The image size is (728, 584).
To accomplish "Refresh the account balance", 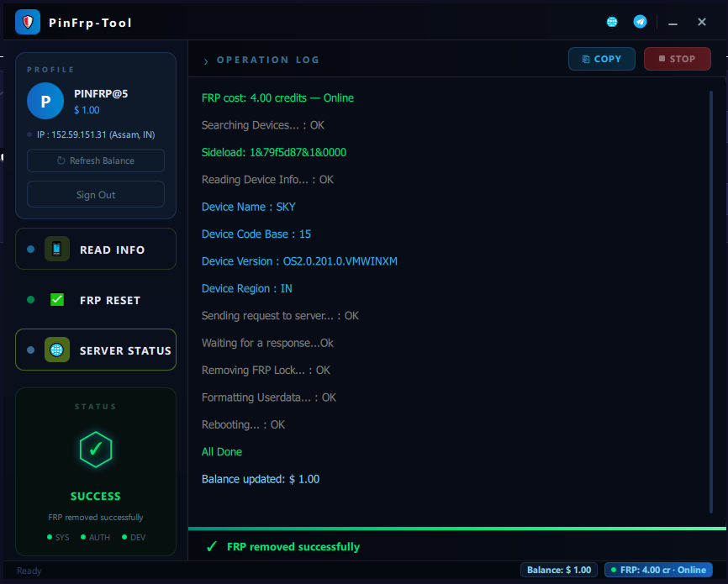I will [x=96, y=160].
